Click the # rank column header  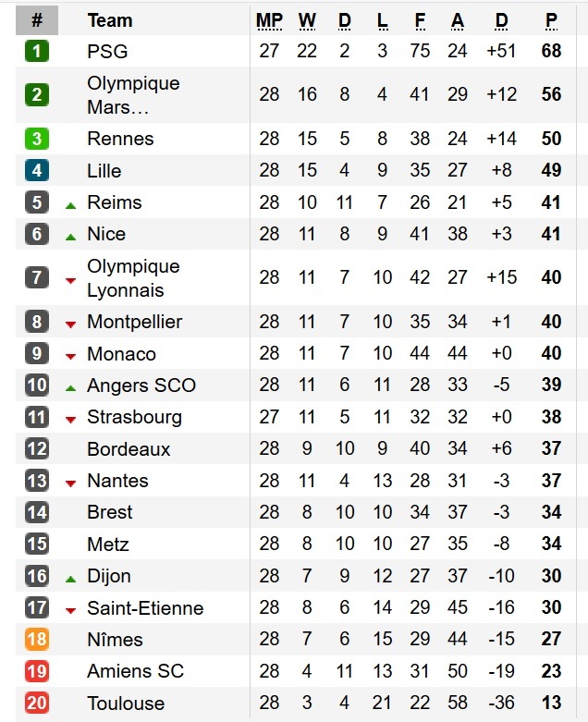37,20
